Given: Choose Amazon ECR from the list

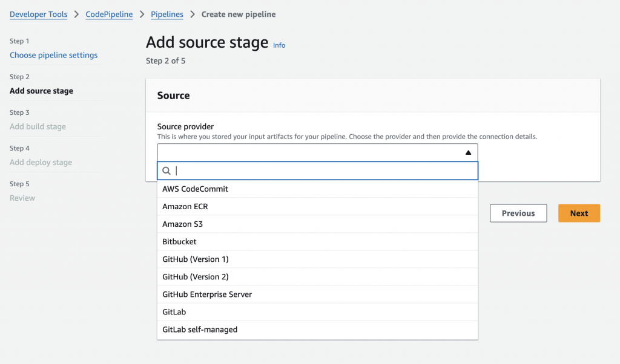Looking at the screenshot, I should 185,207.
